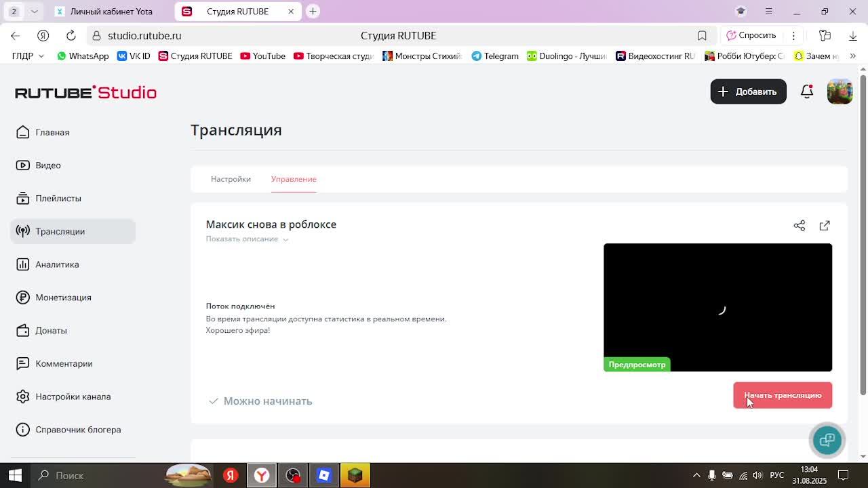This screenshot has width=868, height=488.
Task: Click the volume icon in system tray
Action: (x=757, y=475)
